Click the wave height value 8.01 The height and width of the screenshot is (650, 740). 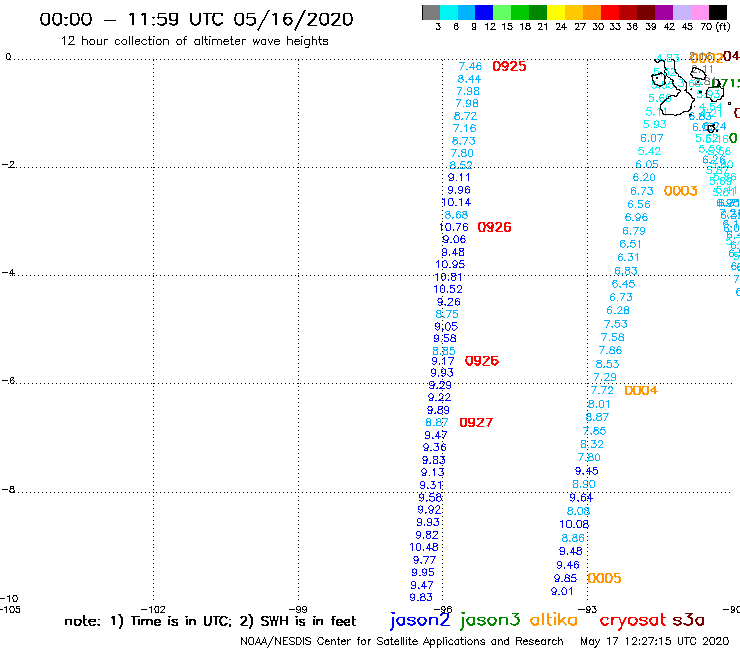pos(599,405)
